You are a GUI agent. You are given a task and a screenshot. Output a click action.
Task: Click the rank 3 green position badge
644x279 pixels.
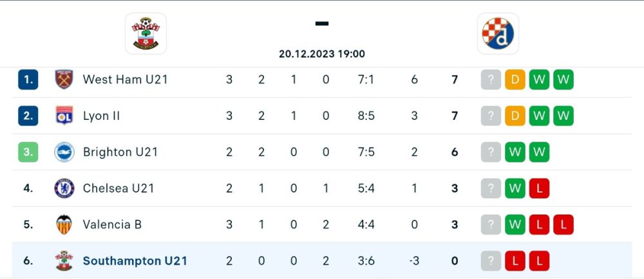pos(28,152)
